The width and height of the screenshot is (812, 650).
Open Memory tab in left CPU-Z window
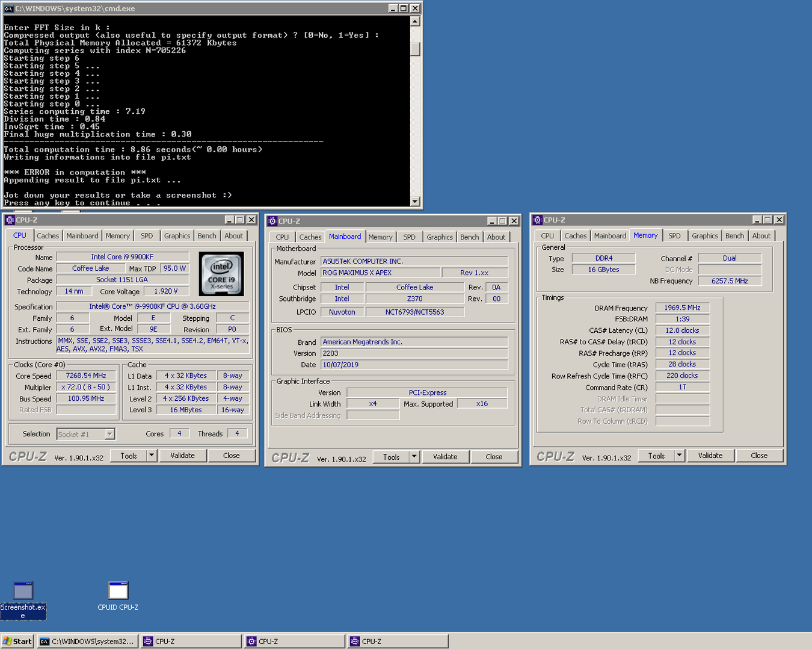pyautogui.click(x=118, y=236)
